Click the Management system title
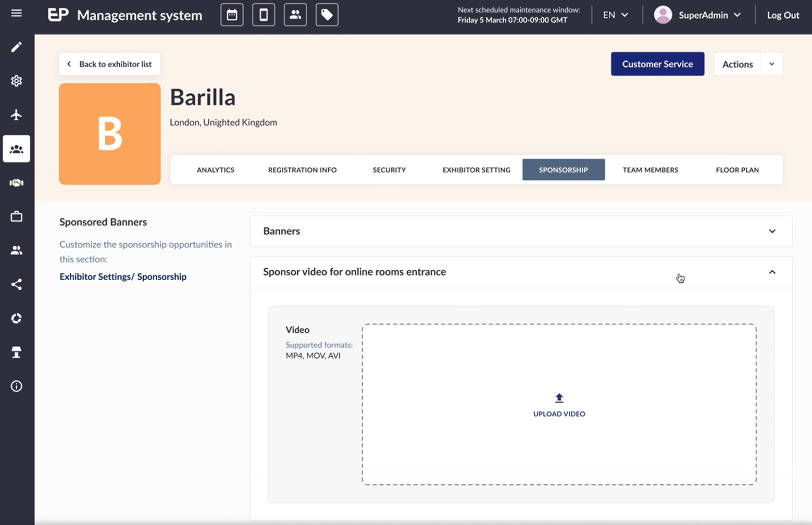The width and height of the screenshot is (812, 525). pyautogui.click(x=140, y=15)
